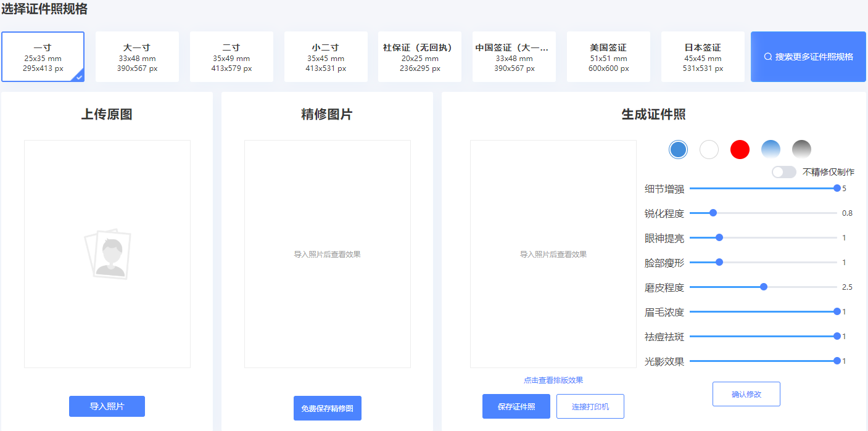Pick the red background color
The height and width of the screenshot is (431, 868).
740,149
